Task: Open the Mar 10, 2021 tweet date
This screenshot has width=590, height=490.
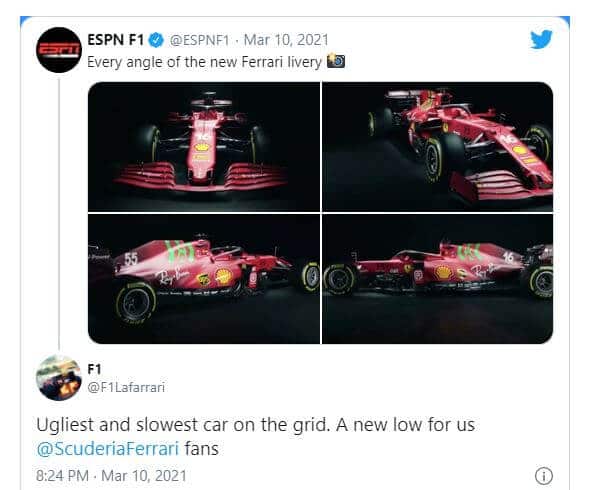Action: (x=286, y=40)
